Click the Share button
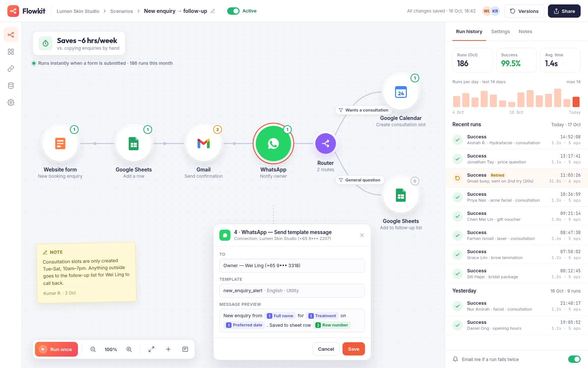This screenshot has height=368, width=588. click(564, 11)
